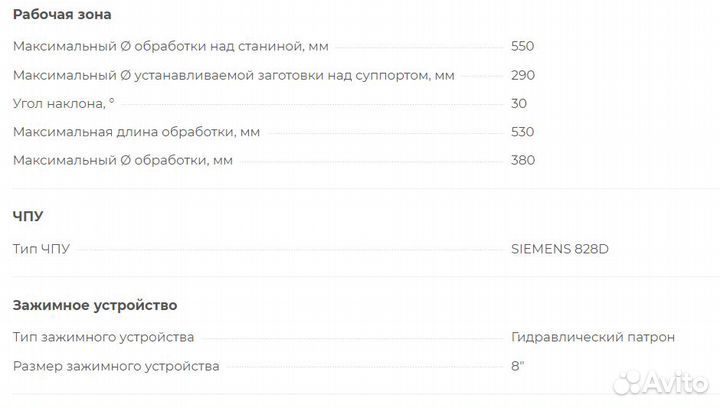
Task: Select the 8" chuck size value
Action: click(x=517, y=366)
